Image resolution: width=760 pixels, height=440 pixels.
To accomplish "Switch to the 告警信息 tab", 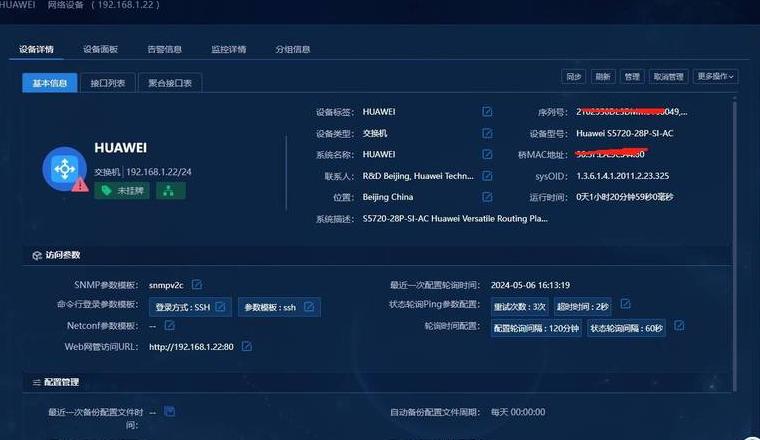I will tap(164, 49).
